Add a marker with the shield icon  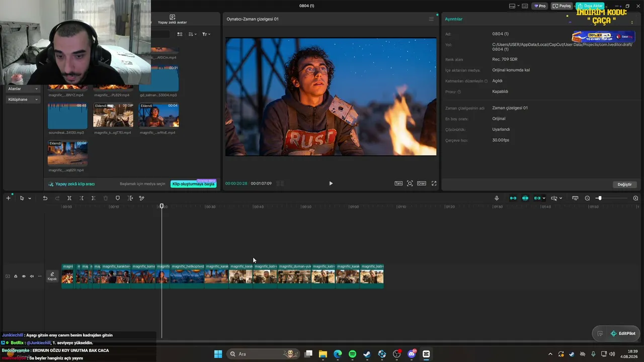[118, 198]
